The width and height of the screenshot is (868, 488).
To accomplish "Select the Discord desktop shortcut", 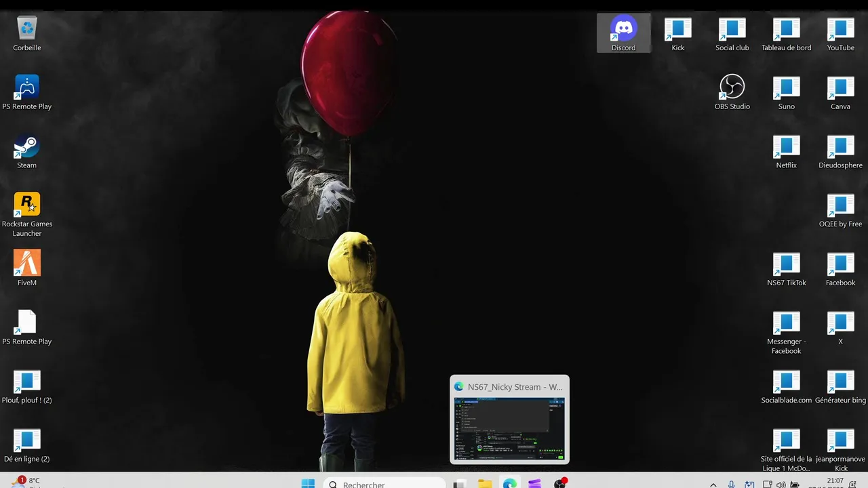I will [x=623, y=33].
